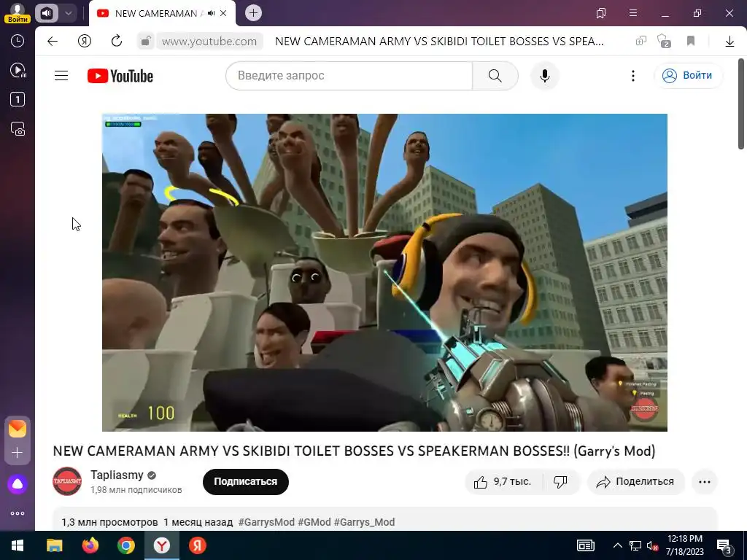Viewport: 747px width, 560px height.
Task: Focus the Введите запрос search box
Action: (349, 76)
